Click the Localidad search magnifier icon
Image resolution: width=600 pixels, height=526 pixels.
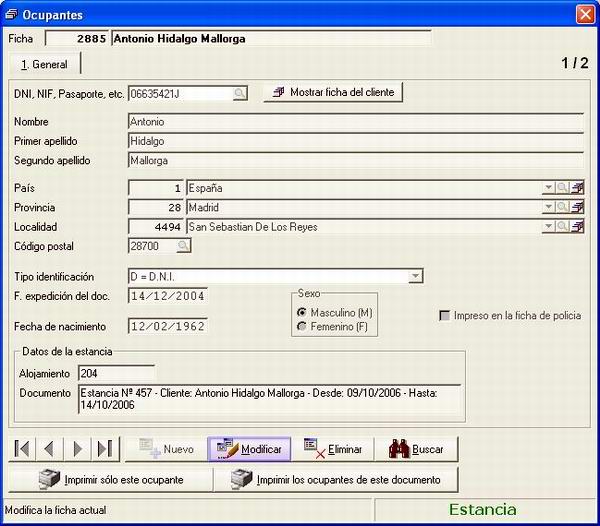pyautogui.click(x=562, y=226)
